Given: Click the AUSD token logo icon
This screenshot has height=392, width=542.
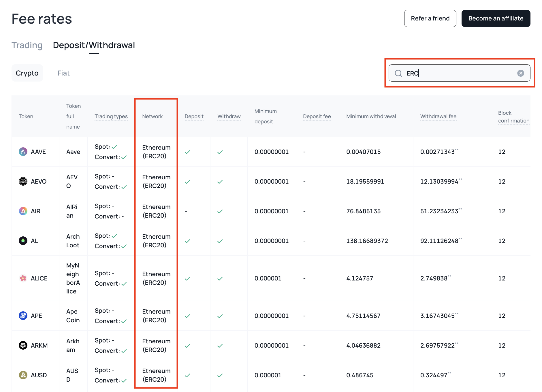Looking at the screenshot, I should pyautogui.click(x=23, y=375).
